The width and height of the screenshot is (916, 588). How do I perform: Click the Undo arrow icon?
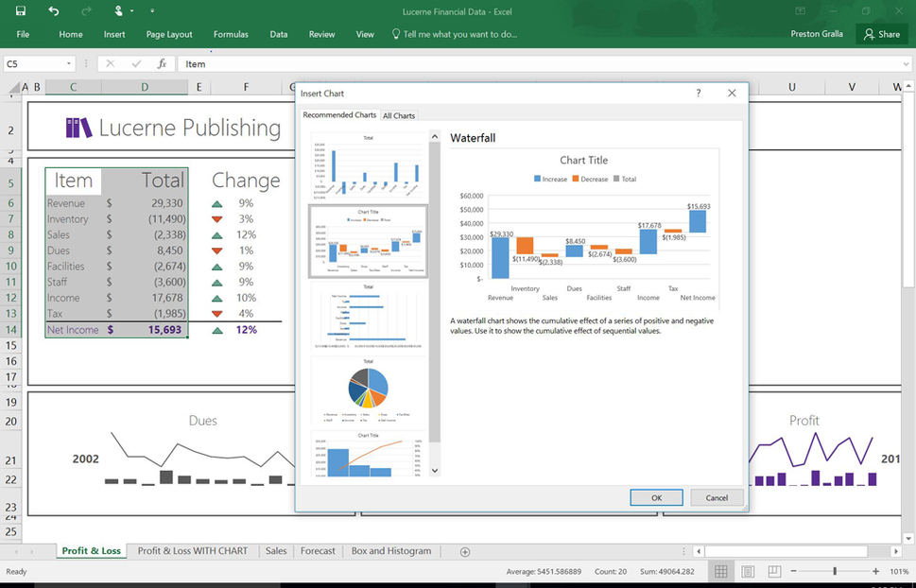pos(54,10)
